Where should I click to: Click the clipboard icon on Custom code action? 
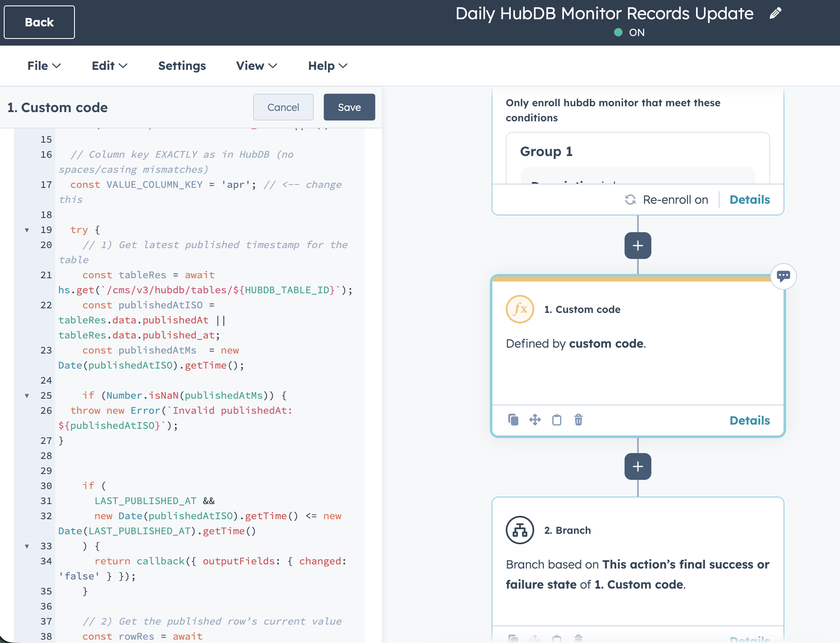pos(557,420)
